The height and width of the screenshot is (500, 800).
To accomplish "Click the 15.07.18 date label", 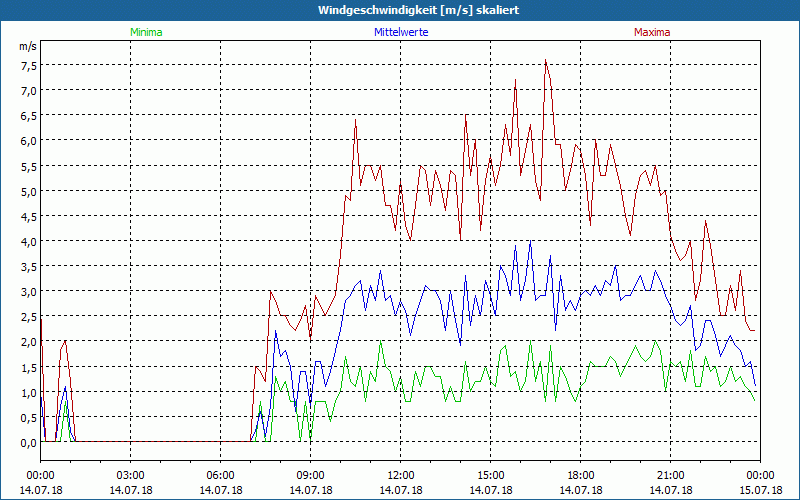I will tap(761, 490).
